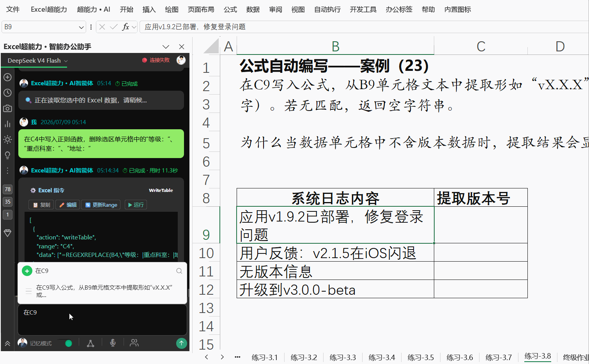
Task: Send message with green arrow button
Action: tap(181, 343)
